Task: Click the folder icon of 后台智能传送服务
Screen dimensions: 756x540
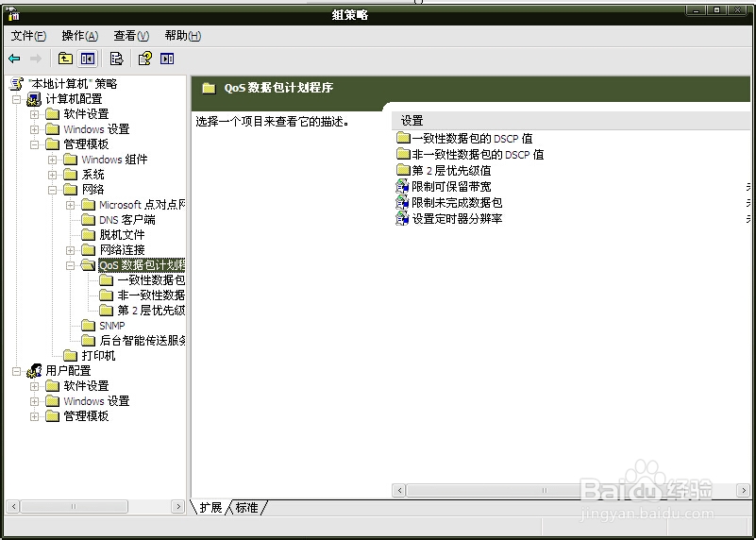Action: (x=88, y=341)
